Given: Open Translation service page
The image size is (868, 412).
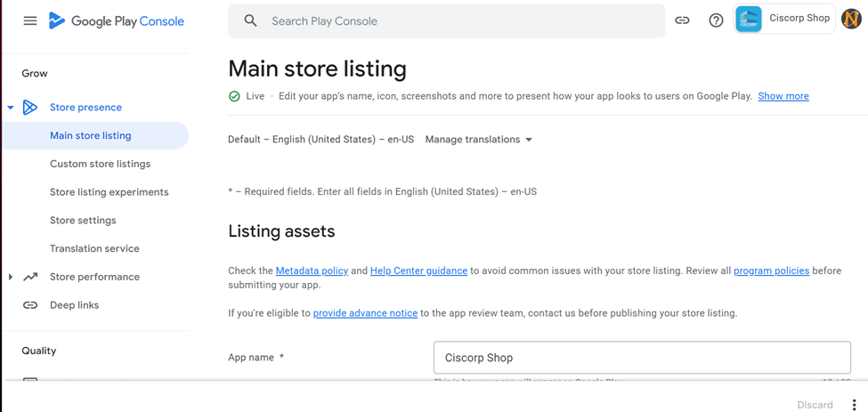Looking at the screenshot, I should pyautogui.click(x=94, y=248).
